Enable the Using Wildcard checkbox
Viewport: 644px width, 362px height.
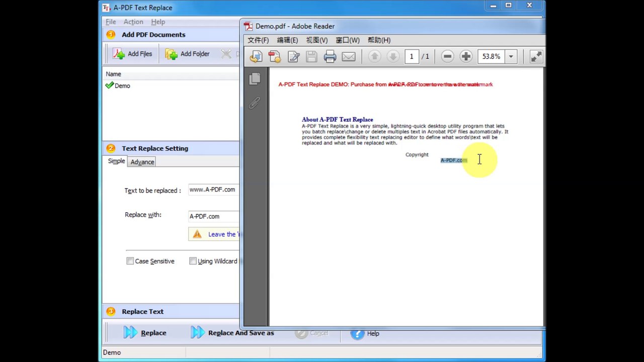[193, 261]
